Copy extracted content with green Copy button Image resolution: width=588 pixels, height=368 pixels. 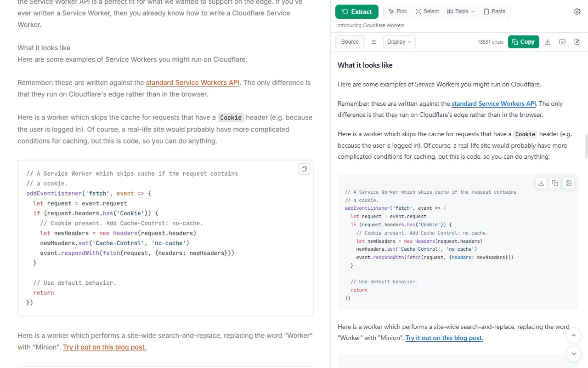click(524, 42)
